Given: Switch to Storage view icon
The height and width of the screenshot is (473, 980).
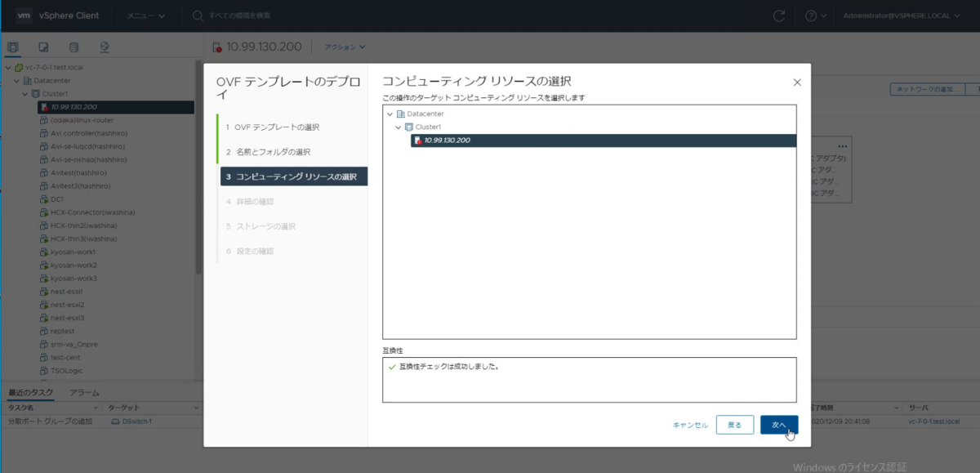Looking at the screenshot, I should pos(74,47).
